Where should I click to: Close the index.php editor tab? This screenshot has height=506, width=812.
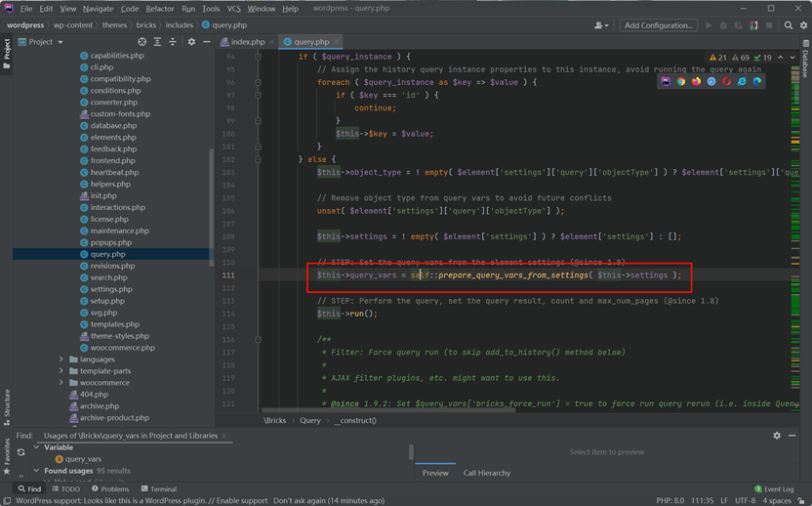point(272,42)
